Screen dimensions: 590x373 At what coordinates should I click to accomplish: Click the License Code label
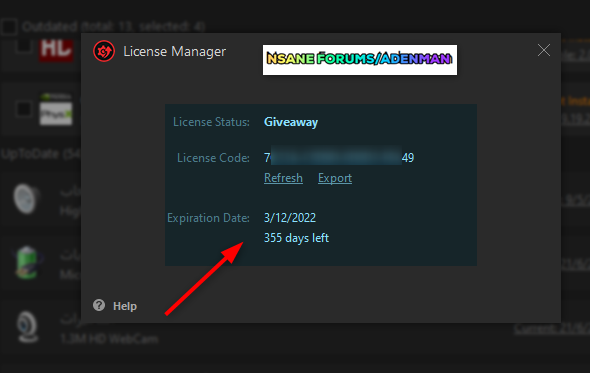(x=213, y=158)
